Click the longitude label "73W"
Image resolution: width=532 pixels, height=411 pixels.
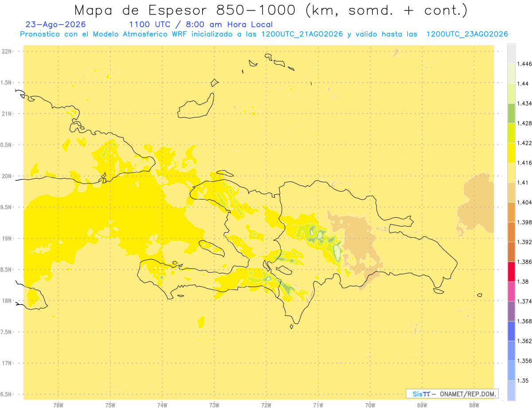214,405
